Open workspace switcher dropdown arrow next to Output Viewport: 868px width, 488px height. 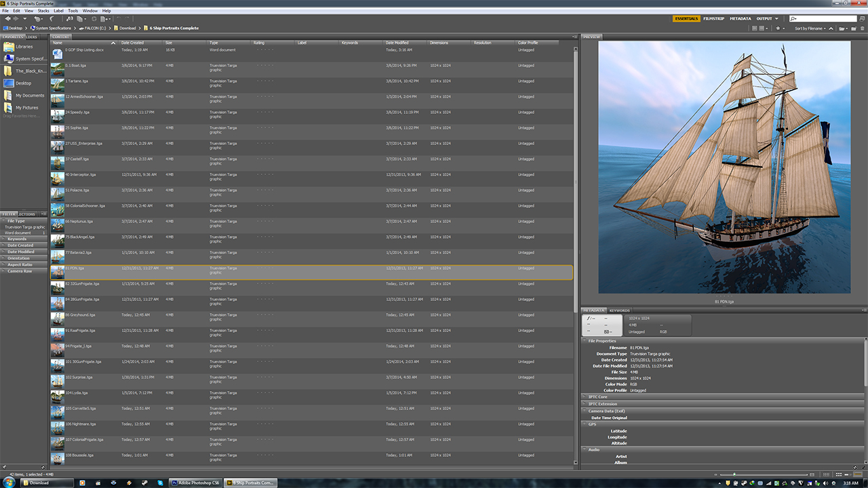pos(776,19)
